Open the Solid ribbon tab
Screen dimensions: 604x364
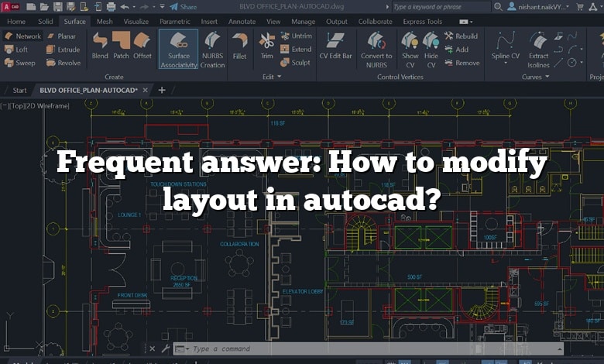[46, 22]
